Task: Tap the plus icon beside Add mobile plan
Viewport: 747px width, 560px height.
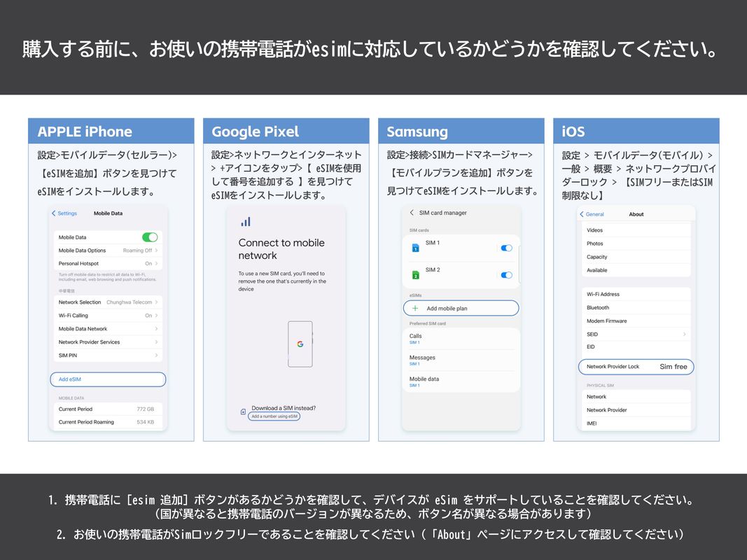Action: point(415,308)
